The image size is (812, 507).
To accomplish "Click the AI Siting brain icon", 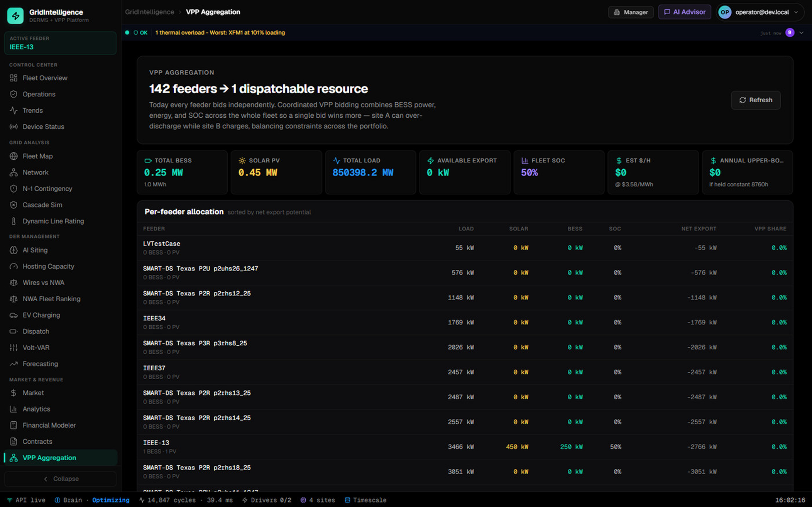I will coord(14,250).
